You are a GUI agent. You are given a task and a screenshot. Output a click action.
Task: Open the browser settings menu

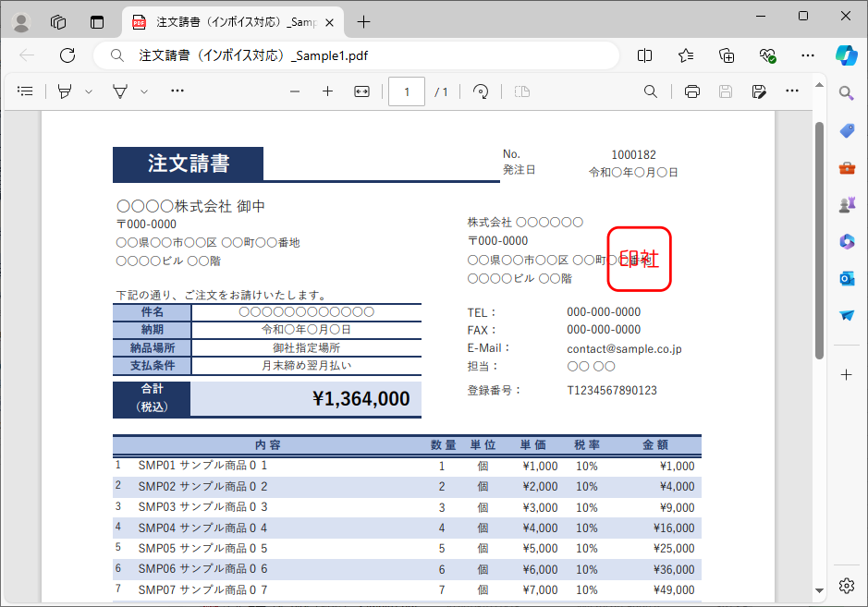click(808, 55)
